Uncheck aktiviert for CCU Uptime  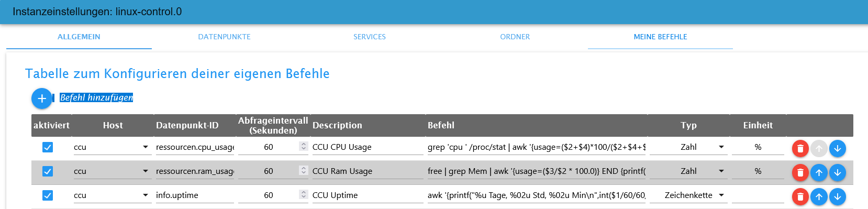48,195
